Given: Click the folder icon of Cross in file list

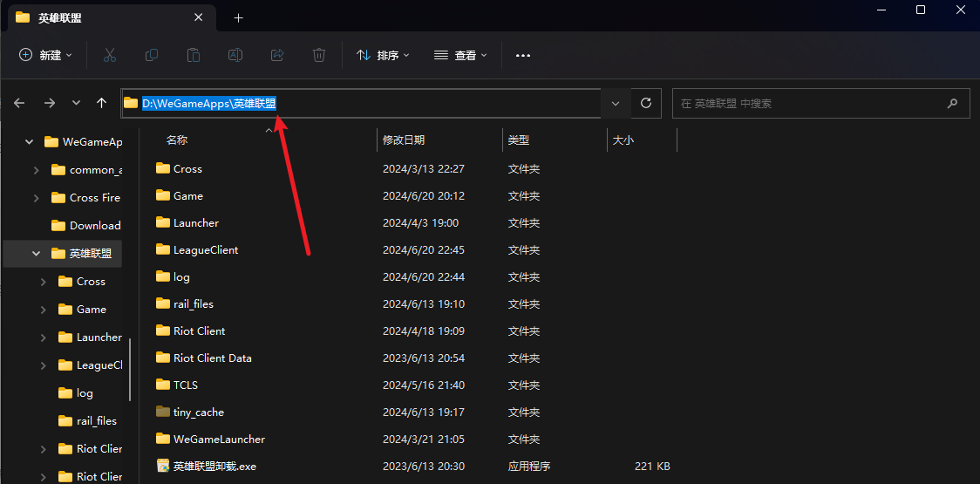Looking at the screenshot, I should point(163,169).
